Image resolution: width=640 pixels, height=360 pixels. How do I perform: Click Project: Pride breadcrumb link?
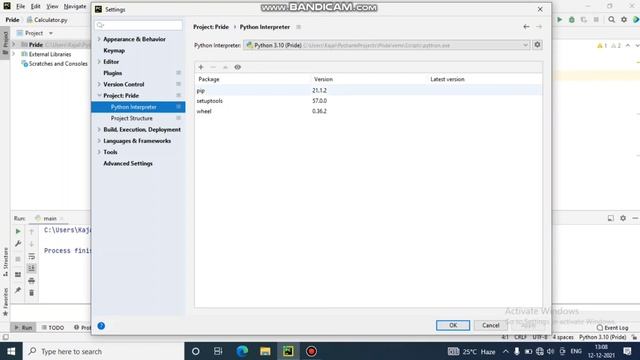click(x=211, y=27)
